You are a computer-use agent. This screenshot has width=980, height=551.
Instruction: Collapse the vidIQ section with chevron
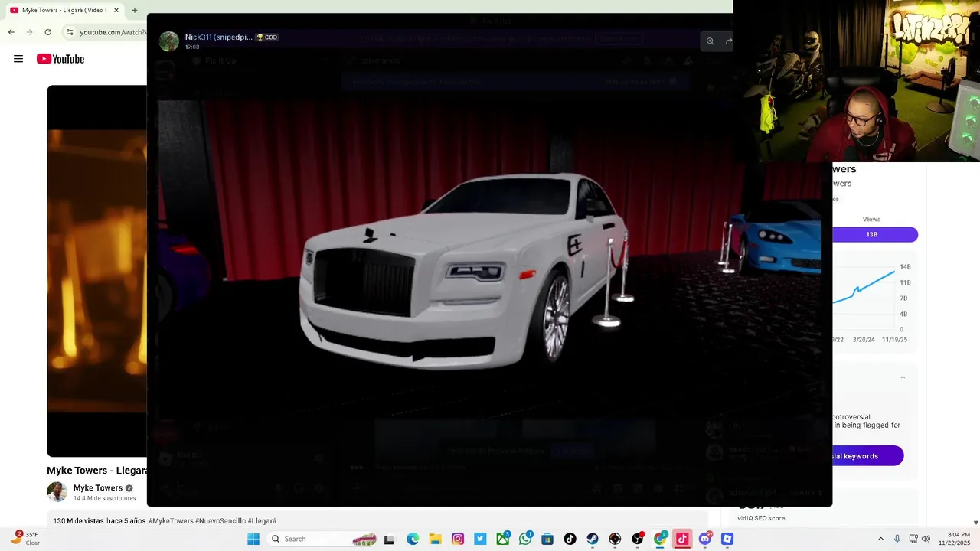point(903,377)
